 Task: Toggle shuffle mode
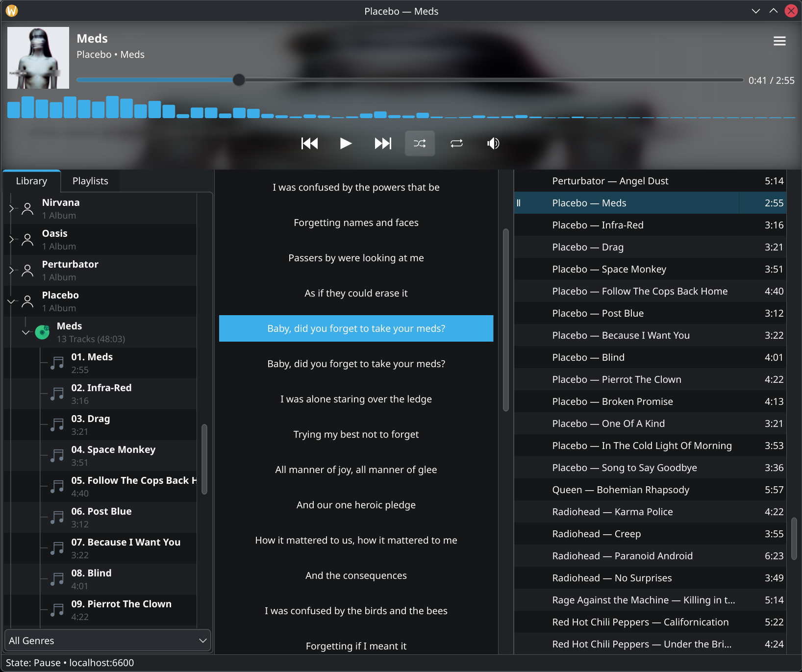coord(420,144)
